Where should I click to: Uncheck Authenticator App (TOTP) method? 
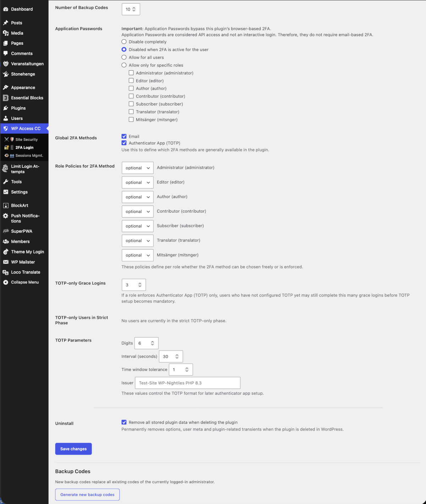click(x=124, y=143)
